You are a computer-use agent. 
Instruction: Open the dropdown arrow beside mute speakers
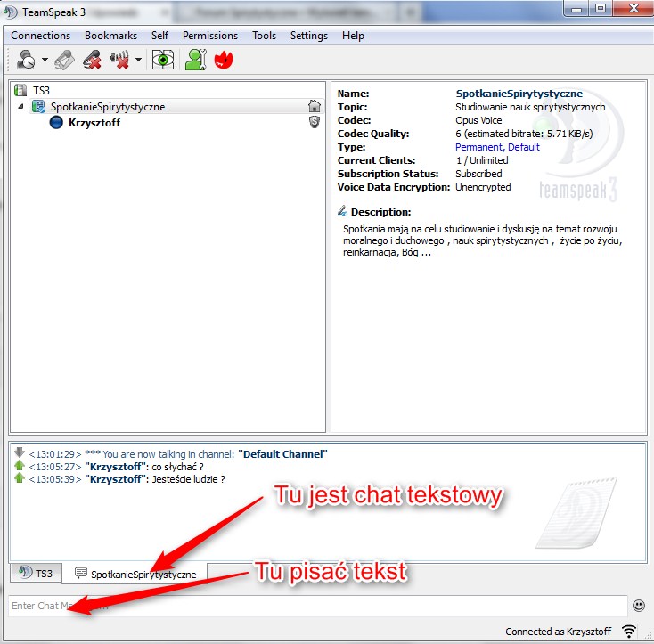pyautogui.click(x=138, y=60)
